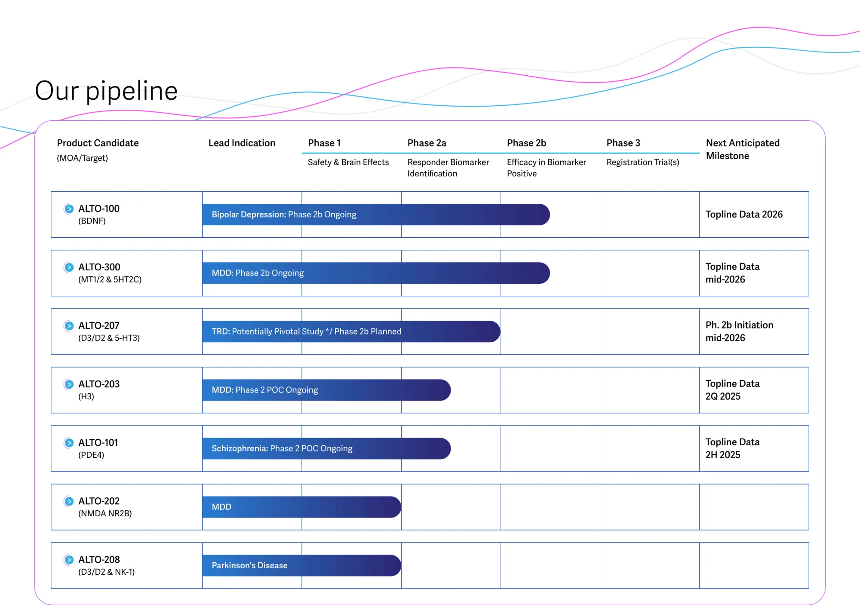Viewport: 860px width, 616px height.
Task: Click the ALTO-208 product name
Action: [x=99, y=560]
